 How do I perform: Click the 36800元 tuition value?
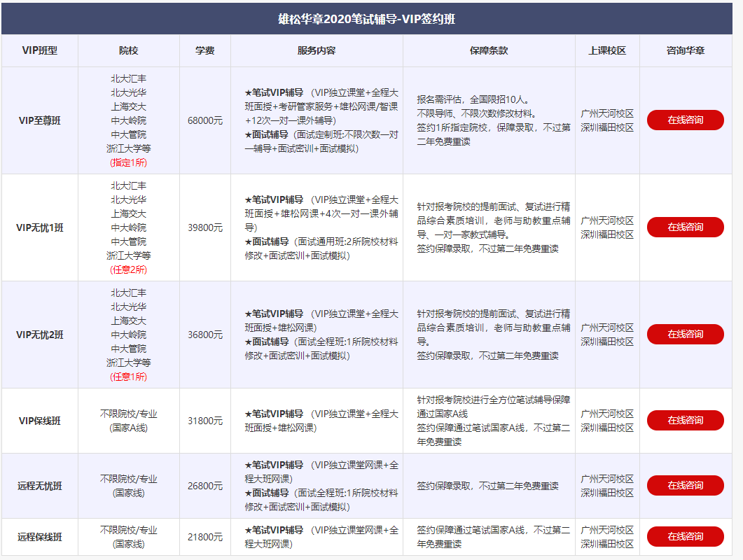point(205,335)
